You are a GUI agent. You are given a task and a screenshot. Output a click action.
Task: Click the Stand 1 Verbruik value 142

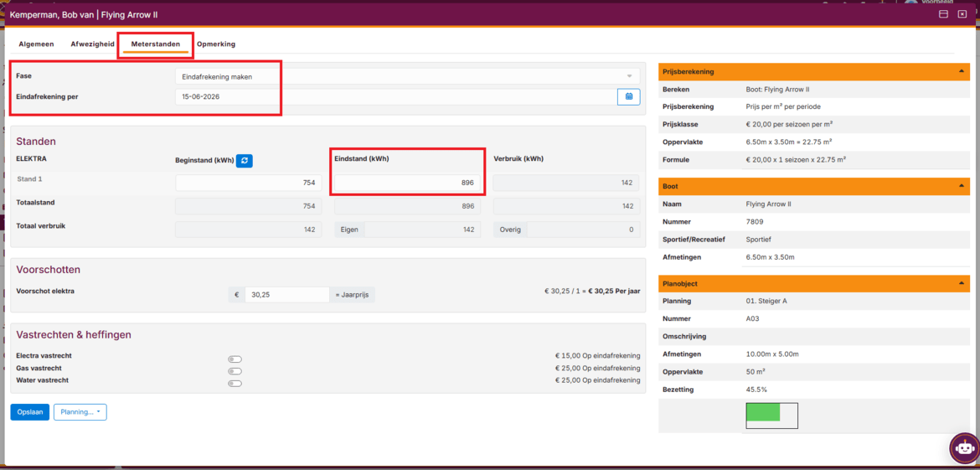[x=566, y=183]
